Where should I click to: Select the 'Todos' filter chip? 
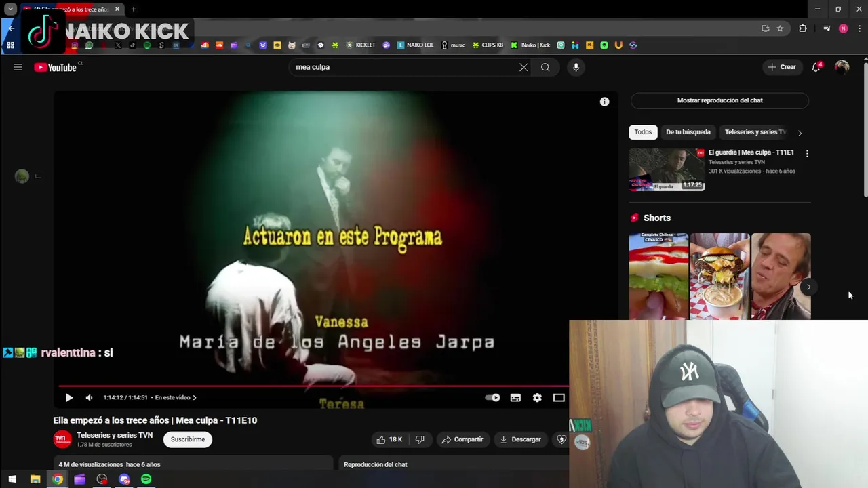(643, 132)
